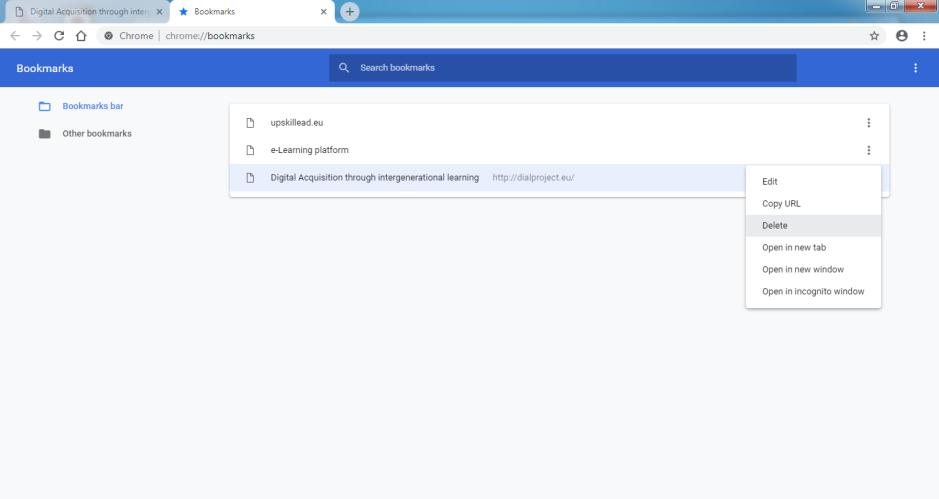
Task: Open Chrome's main three-dot menu
Action: tap(924, 36)
